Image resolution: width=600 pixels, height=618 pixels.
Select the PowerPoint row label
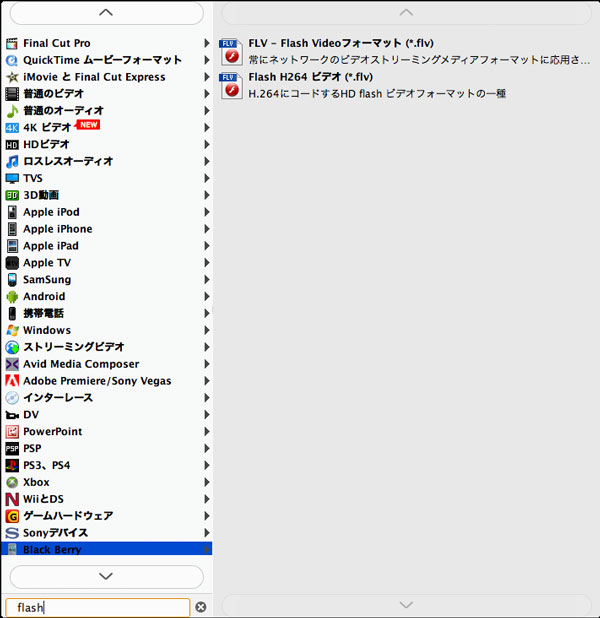(52, 432)
